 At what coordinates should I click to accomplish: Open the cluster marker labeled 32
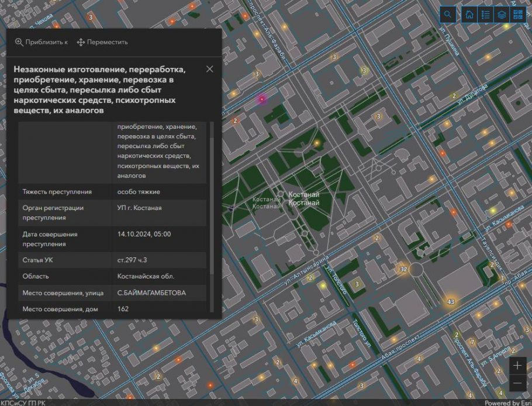(403, 269)
